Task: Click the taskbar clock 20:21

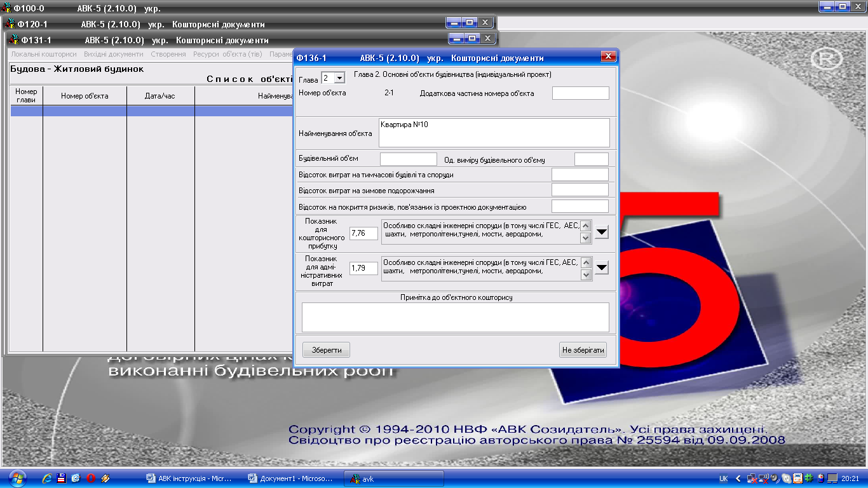Action: tap(851, 478)
